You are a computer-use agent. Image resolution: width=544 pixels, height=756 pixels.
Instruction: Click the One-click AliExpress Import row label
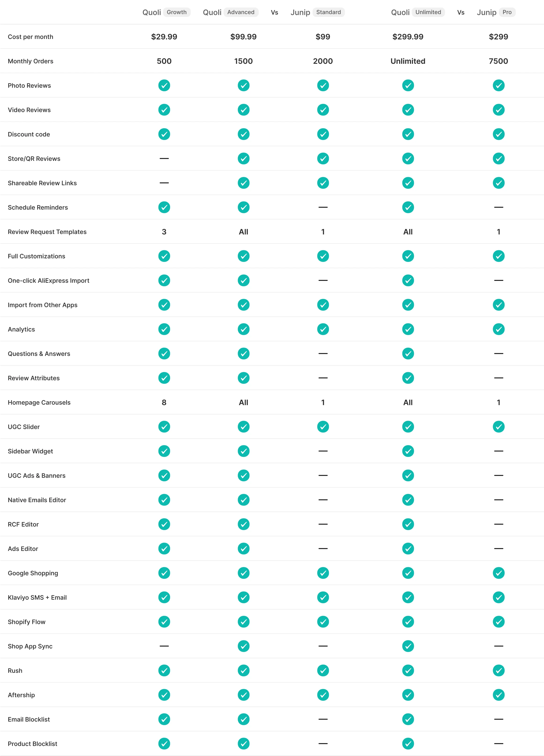click(49, 281)
